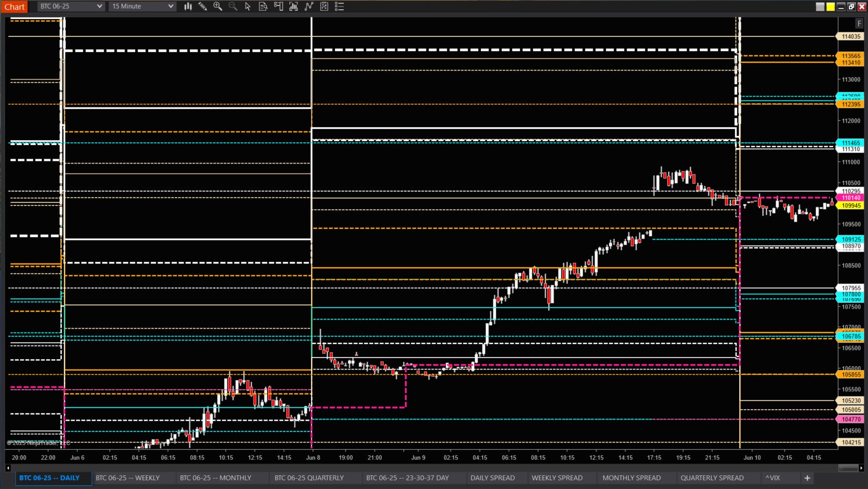The image size is (868, 489).
Task: Click the Jun 8 date label on time axis
Action: (x=313, y=457)
